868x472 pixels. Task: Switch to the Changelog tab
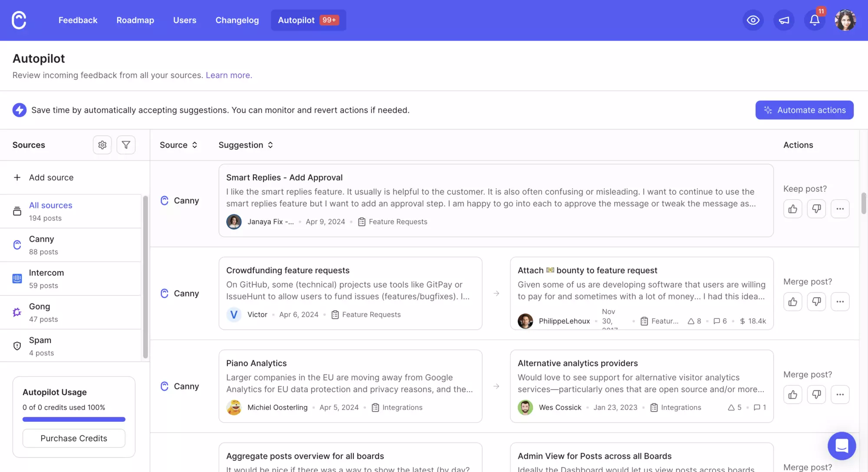tap(237, 20)
